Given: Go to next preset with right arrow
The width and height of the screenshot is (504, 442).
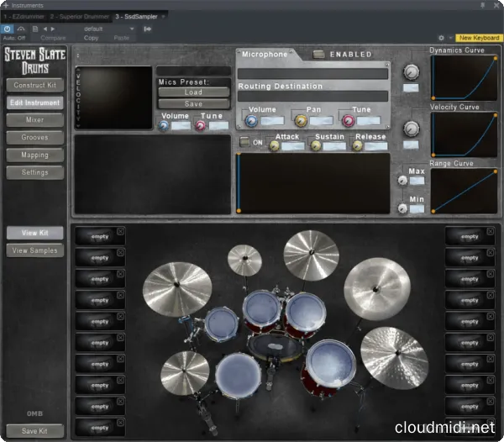Looking at the screenshot, I should tap(53, 29).
